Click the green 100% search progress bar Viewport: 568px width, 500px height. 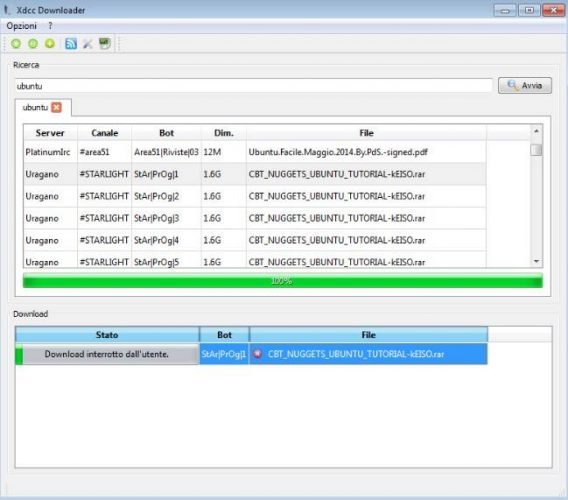(283, 281)
